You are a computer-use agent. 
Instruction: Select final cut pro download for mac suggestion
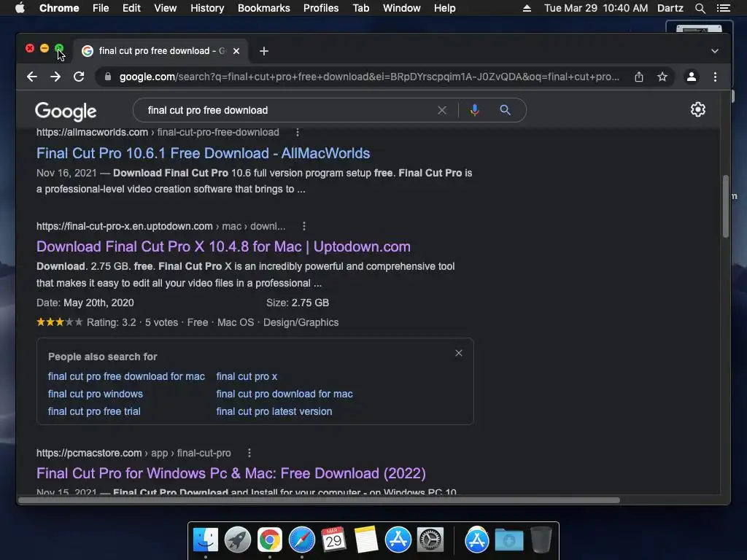click(x=285, y=394)
